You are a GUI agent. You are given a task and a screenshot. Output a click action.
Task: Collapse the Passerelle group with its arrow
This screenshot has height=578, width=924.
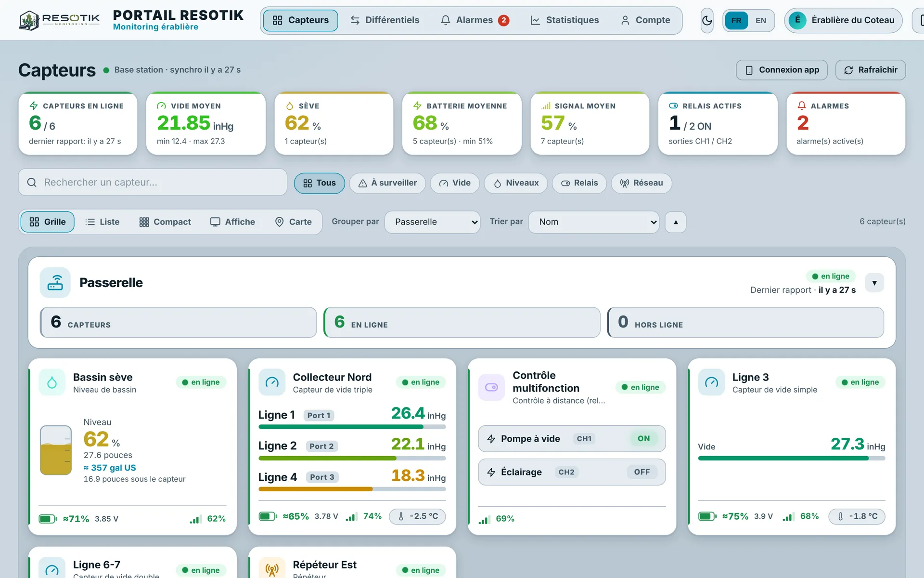coord(874,283)
